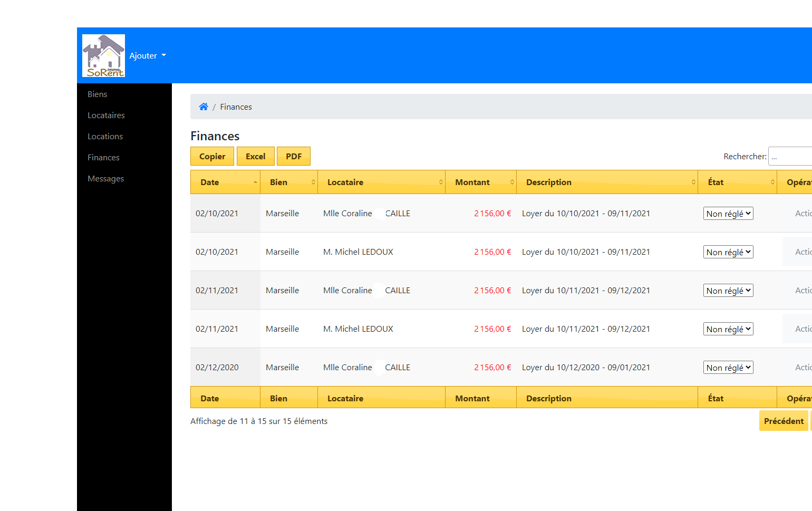This screenshot has width=812, height=511.
Task: Change status of 02/12/2020 payment
Action: click(x=728, y=368)
